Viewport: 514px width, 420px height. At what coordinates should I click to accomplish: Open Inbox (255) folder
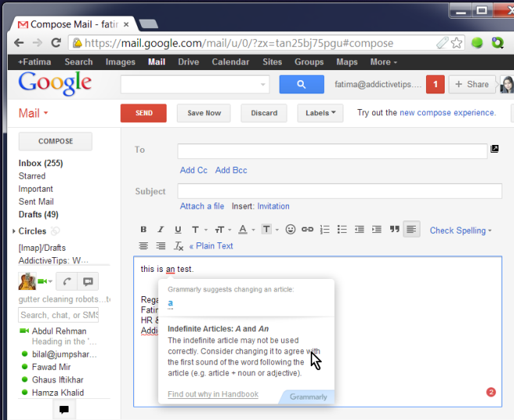[40, 164]
